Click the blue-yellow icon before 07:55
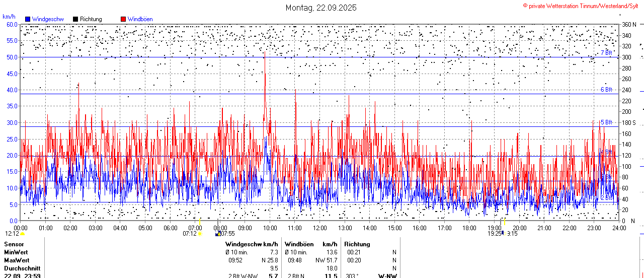Image resolution: width=644 pixels, height=278 pixels. (218, 234)
